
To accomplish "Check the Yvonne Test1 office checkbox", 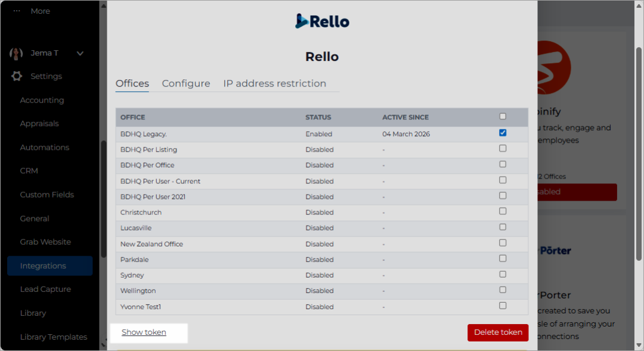I will 503,306.
